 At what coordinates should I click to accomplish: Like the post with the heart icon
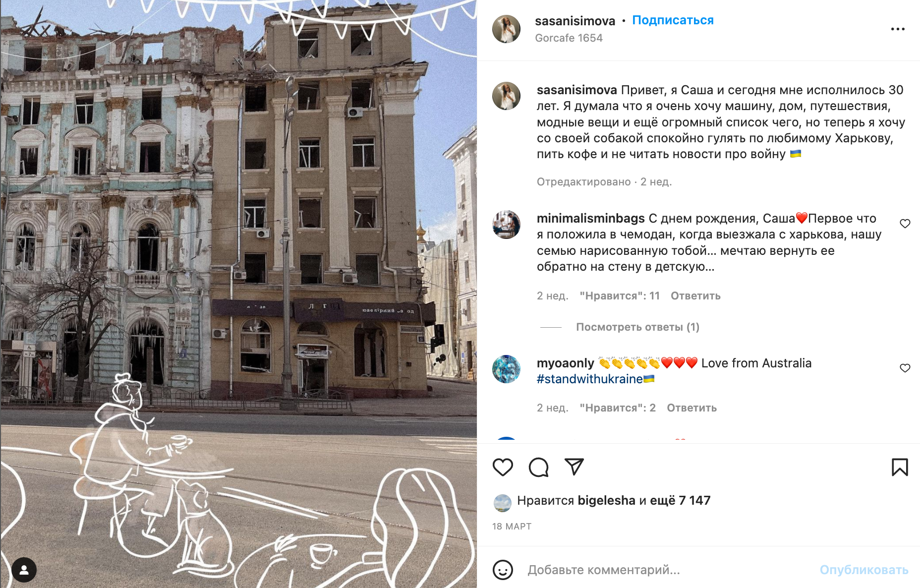pos(503,467)
